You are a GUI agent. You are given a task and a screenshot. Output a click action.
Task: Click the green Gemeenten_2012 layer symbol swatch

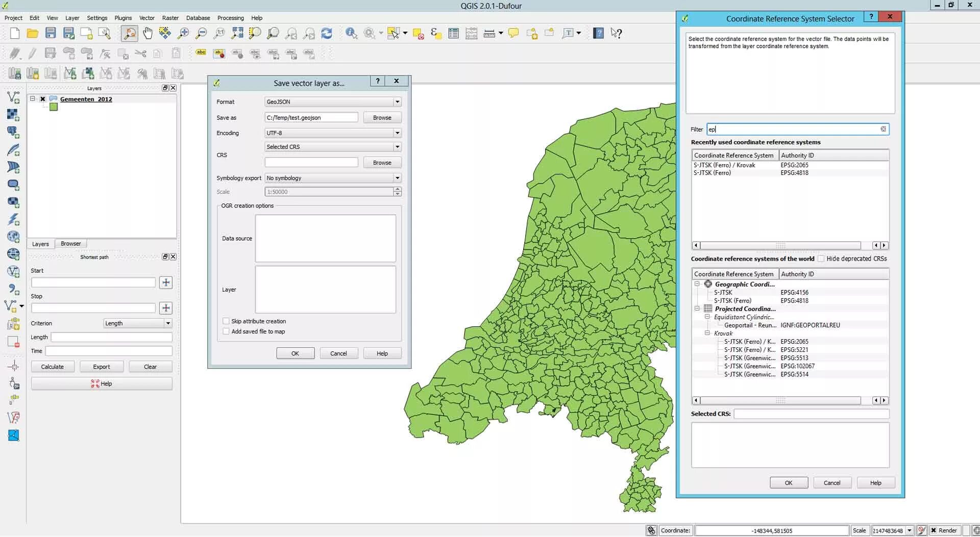[54, 107]
